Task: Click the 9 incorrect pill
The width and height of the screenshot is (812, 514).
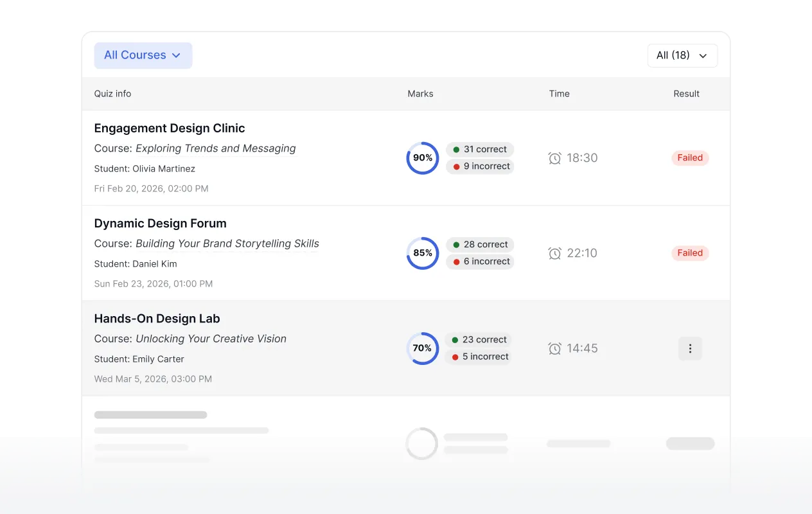Action: click(x=480, y=166)
